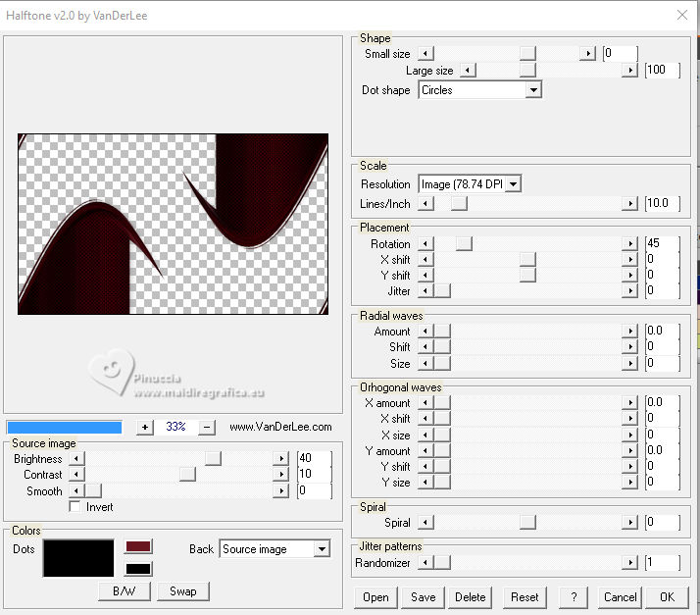This screenshot has height=615, width=700.
Task: Click the right arrow of Placement Y shift
Action: click(x=630, y=275)
